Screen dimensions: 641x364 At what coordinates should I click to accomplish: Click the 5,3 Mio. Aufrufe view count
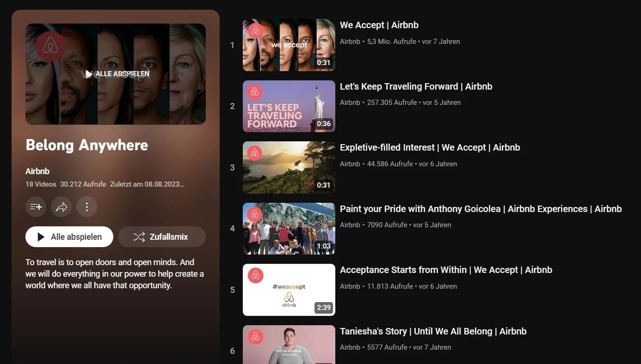(x=391, y=42)
